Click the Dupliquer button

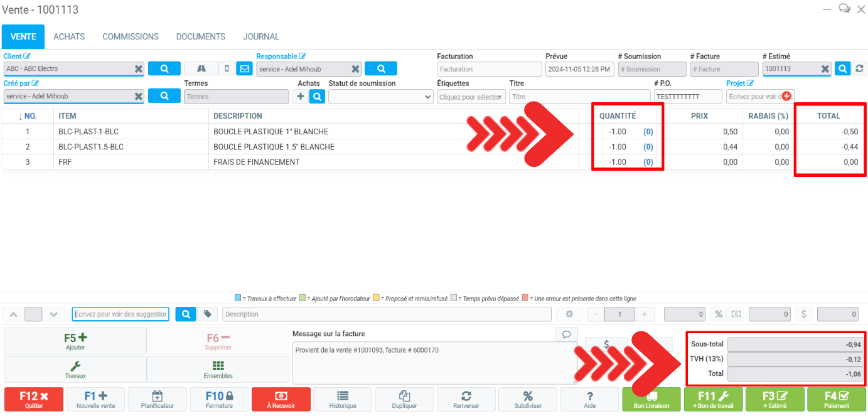point(404,399)
